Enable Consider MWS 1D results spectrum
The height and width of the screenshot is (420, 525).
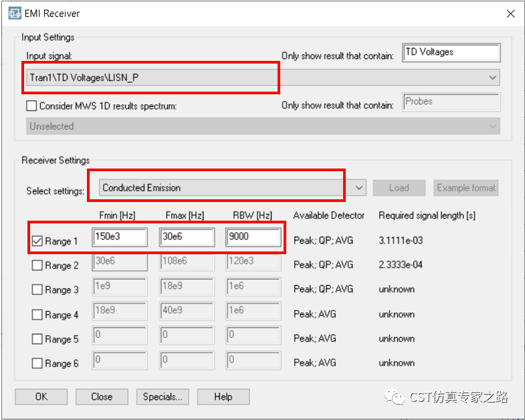[31, 106]
